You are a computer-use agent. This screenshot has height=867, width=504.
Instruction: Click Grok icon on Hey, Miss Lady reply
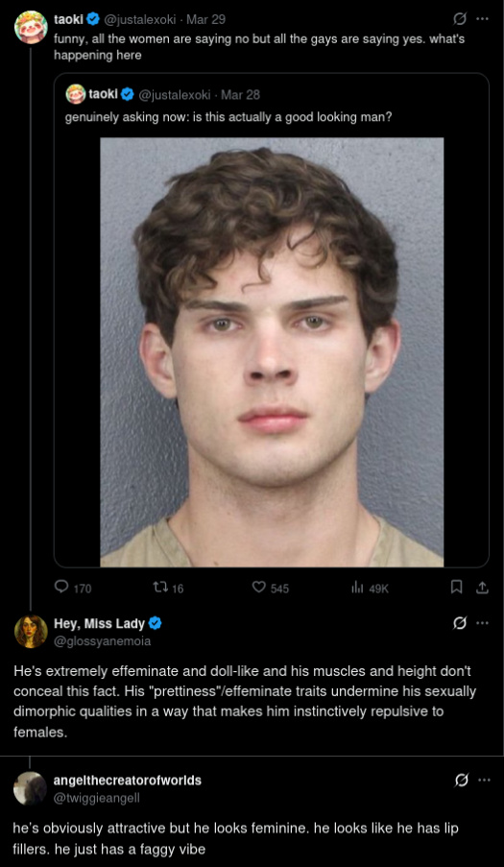pyautogui.click(x=459, y=623)
